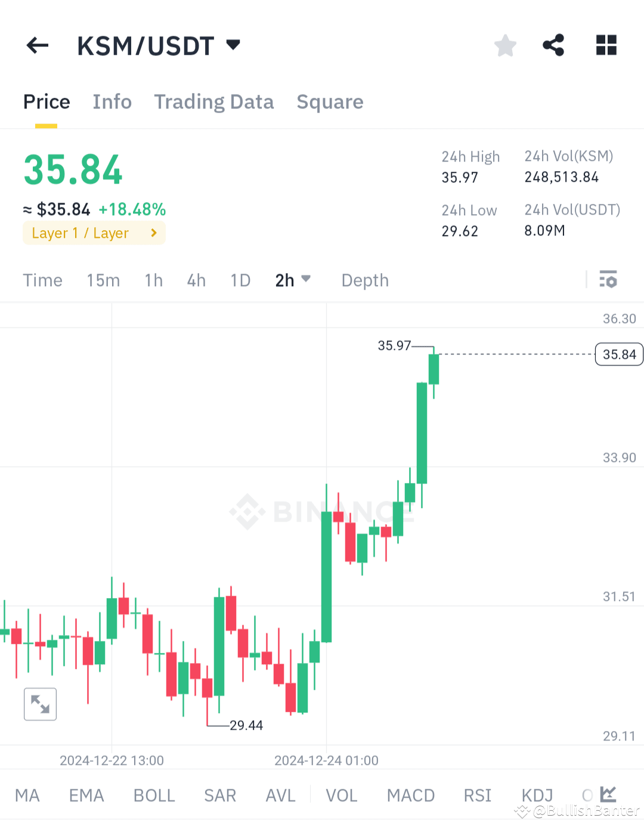This screenshot has width=644, height=824.
Task: Switch chart to 1D timeframe
Action: click(240, 280)
